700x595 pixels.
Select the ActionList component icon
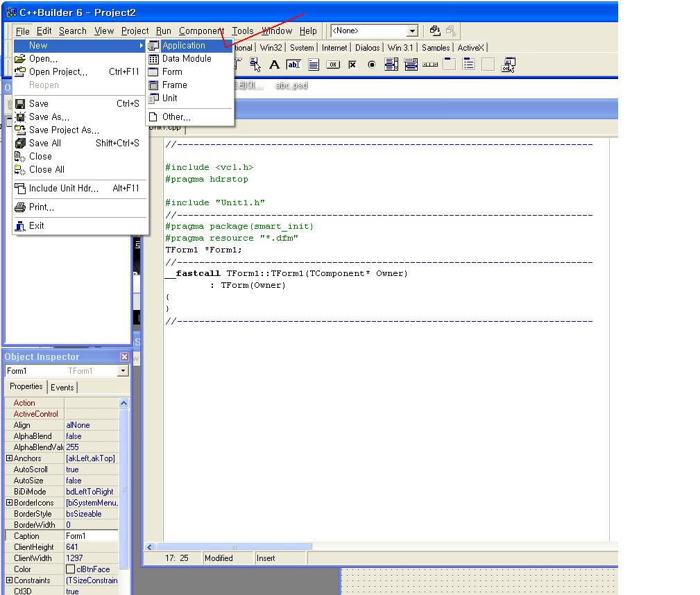click(x=508, y=64)
